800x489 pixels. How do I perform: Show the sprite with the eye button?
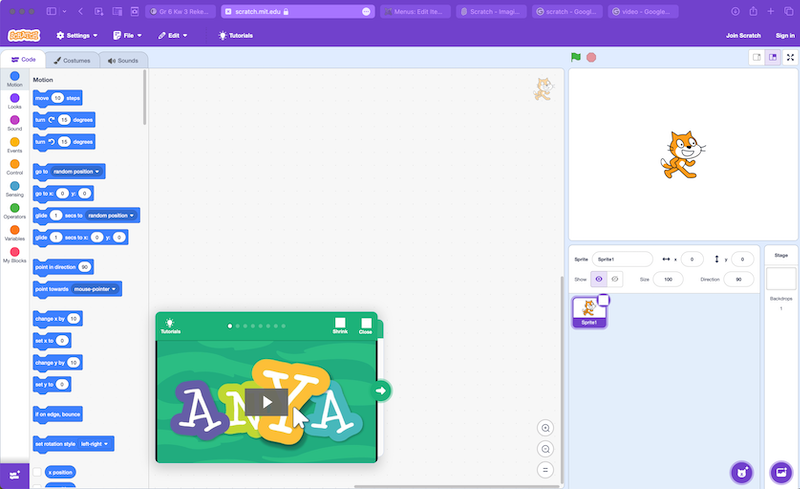[x=599, y=279]
